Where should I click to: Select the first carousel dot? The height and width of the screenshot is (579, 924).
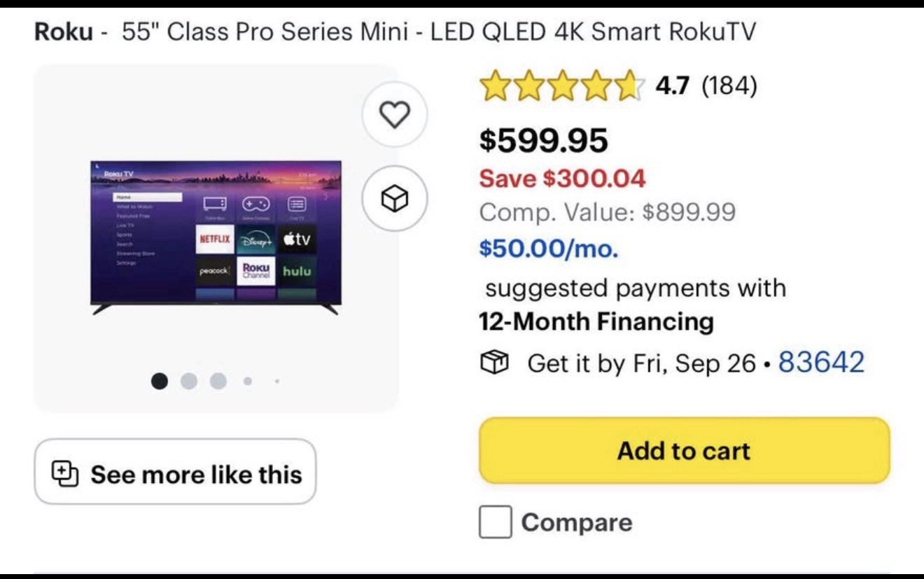point(160,381)
